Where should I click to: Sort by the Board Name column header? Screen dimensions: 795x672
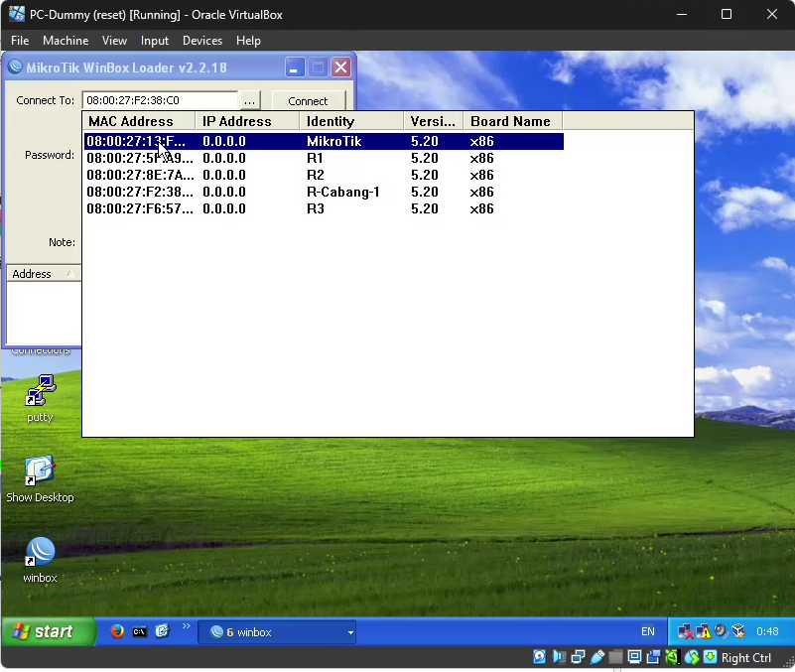point(512,121)
